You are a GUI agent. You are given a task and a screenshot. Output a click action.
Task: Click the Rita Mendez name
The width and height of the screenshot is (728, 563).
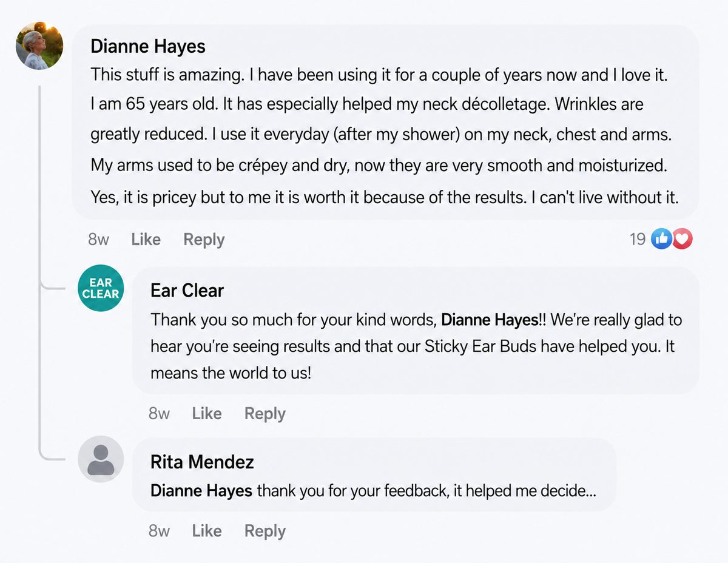pos(202,462)
